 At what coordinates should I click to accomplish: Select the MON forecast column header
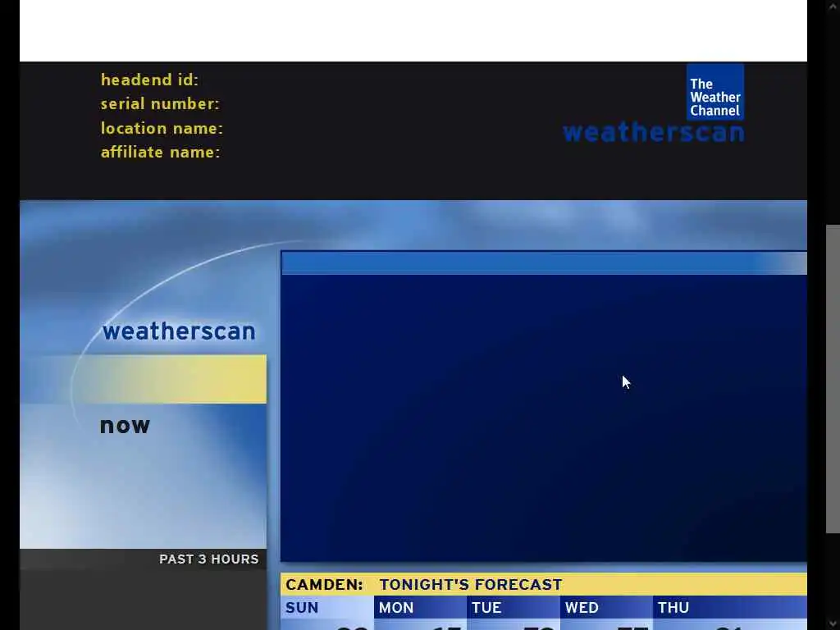421,608
